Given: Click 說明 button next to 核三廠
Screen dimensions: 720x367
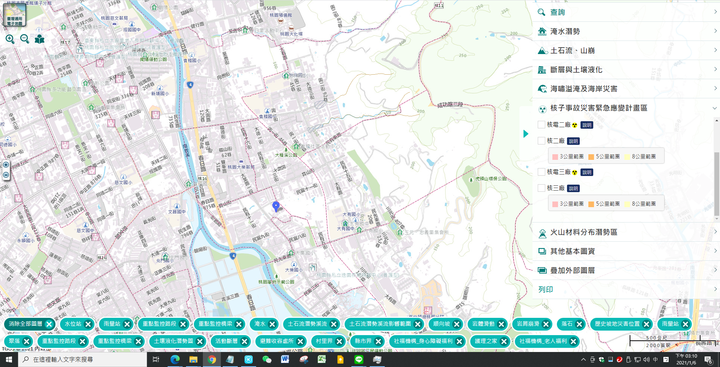Looking at the screenshot, I should [x=573, y=188].
